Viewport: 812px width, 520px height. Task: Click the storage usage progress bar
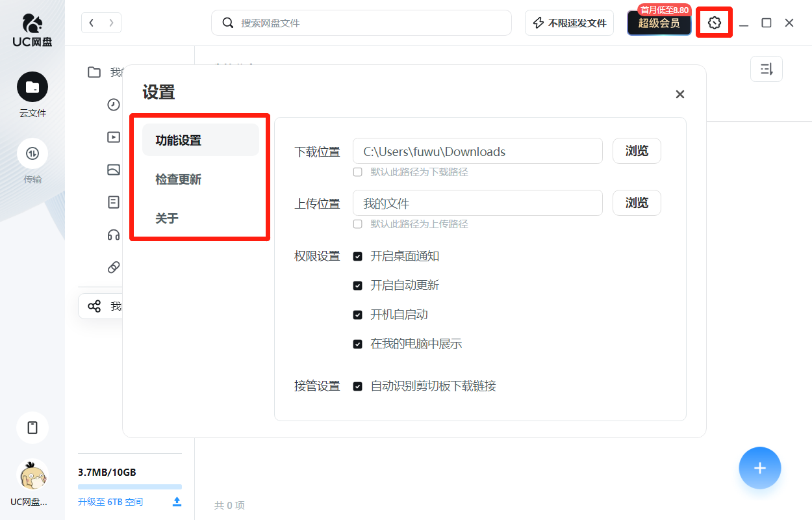(x=129, y=486)
